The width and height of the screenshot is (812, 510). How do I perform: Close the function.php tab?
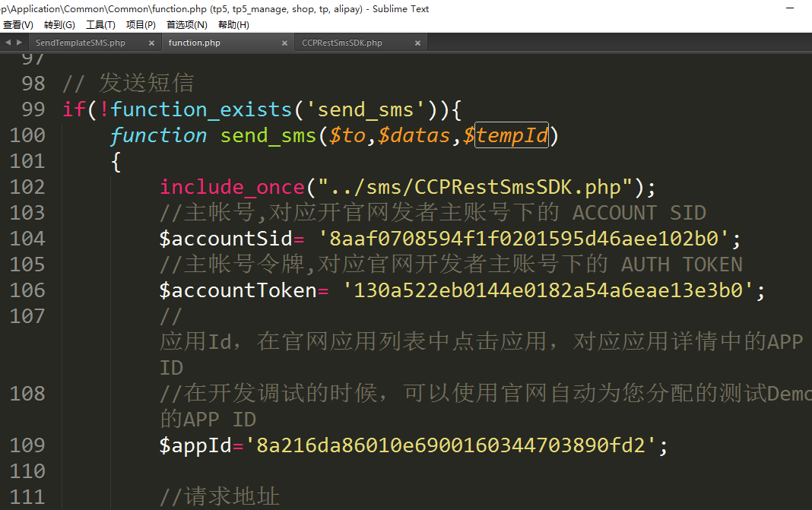pos(284,43)
